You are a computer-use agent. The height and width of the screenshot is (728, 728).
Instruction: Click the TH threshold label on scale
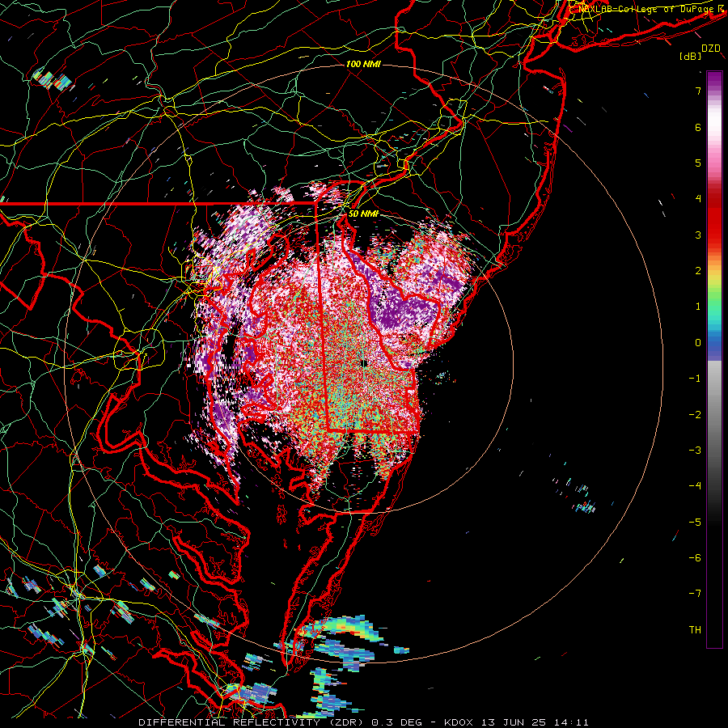click(695, 629)
